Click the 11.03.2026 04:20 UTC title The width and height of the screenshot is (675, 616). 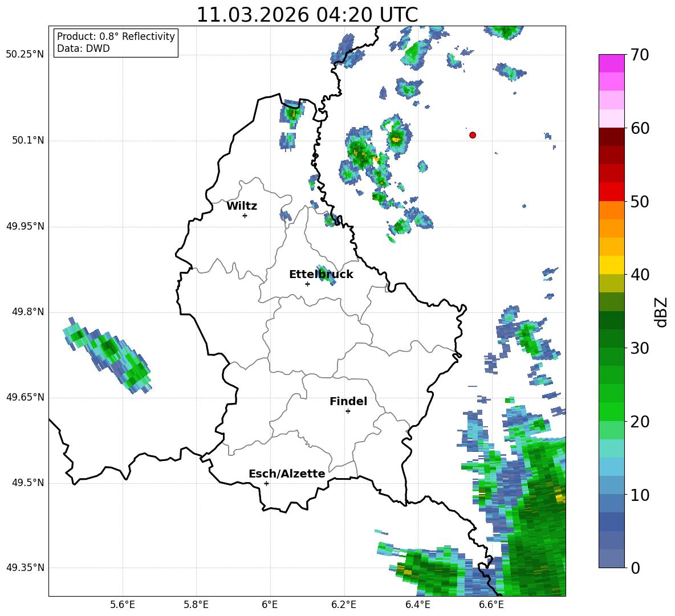click(x=307, y=15)
